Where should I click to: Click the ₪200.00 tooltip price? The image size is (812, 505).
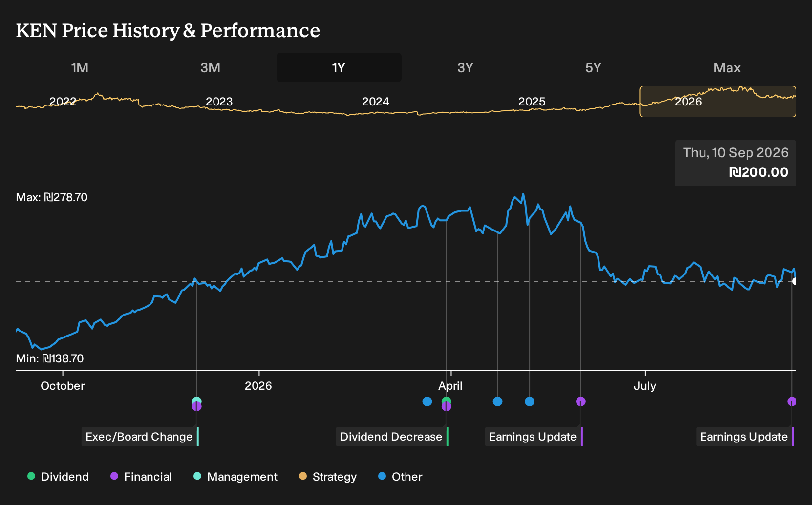[x=758, y=172]
